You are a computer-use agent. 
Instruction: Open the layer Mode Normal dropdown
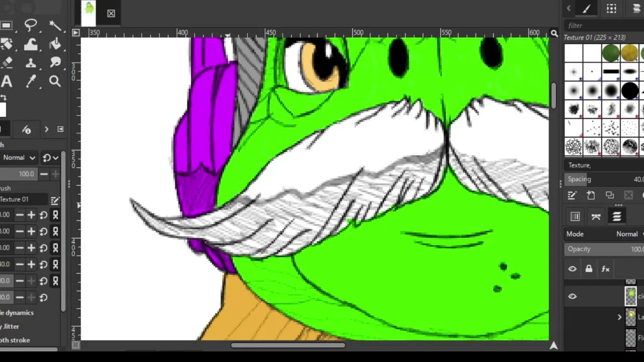tap(604, 234)
